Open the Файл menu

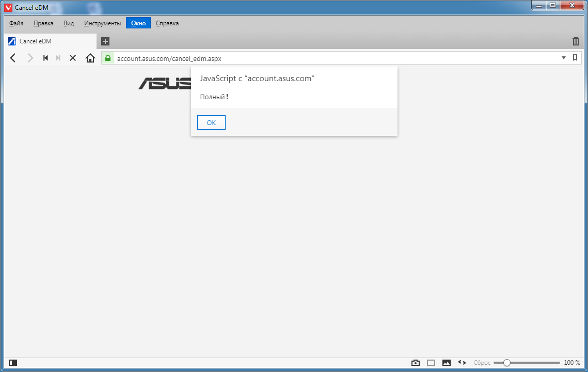[x=16, y=23]
